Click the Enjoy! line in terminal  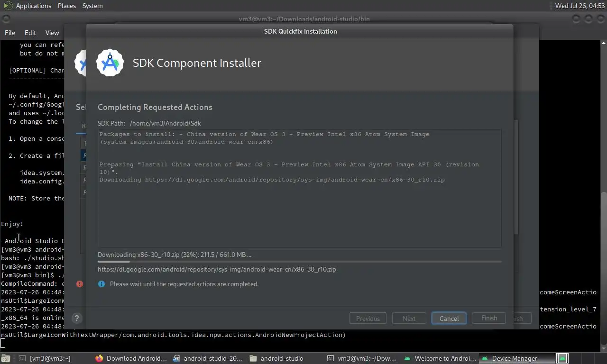(12, 224)
